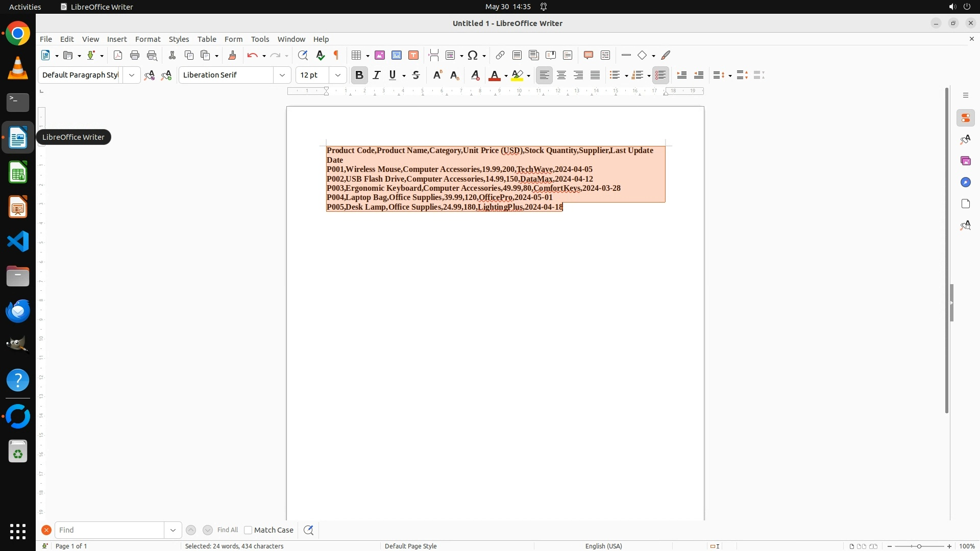Click the Export as PDF icon

click(118, 55)
